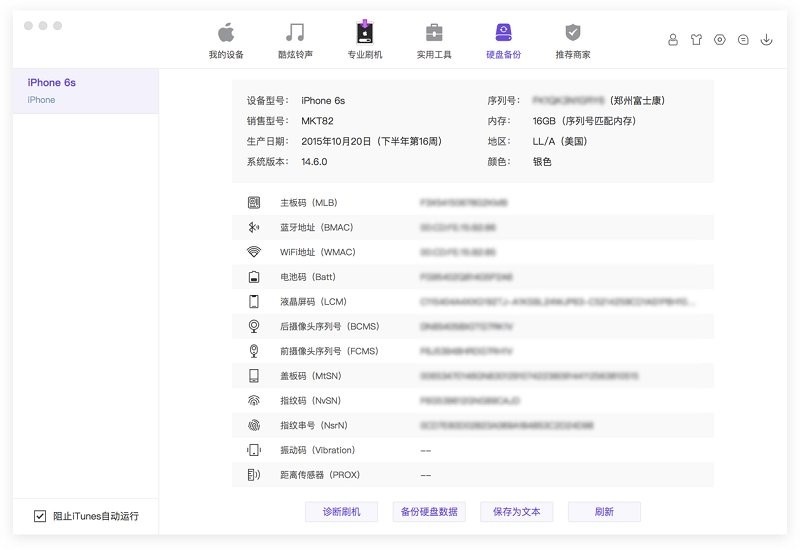
Task: Select the 实用工具 toolbox icon
Action: [x=434, y=40]
